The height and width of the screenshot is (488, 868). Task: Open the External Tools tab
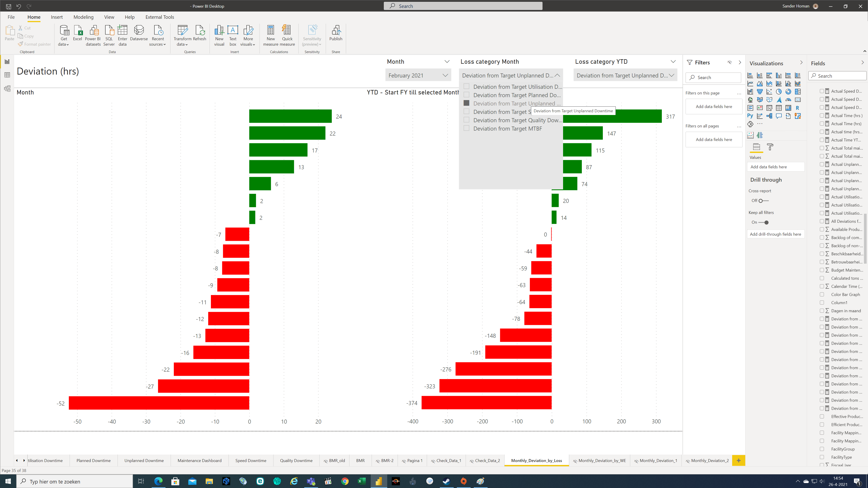coord(160,17)
